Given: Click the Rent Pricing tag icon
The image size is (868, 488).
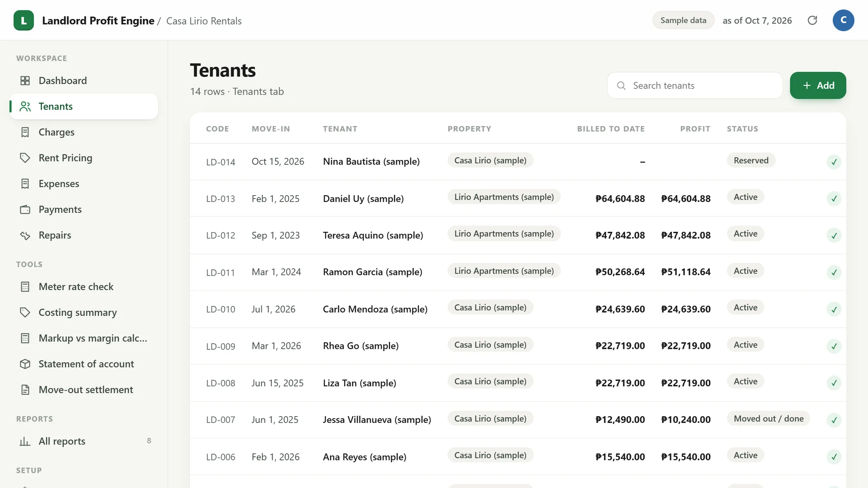Looking at the screenshot, I should point(25,158).
